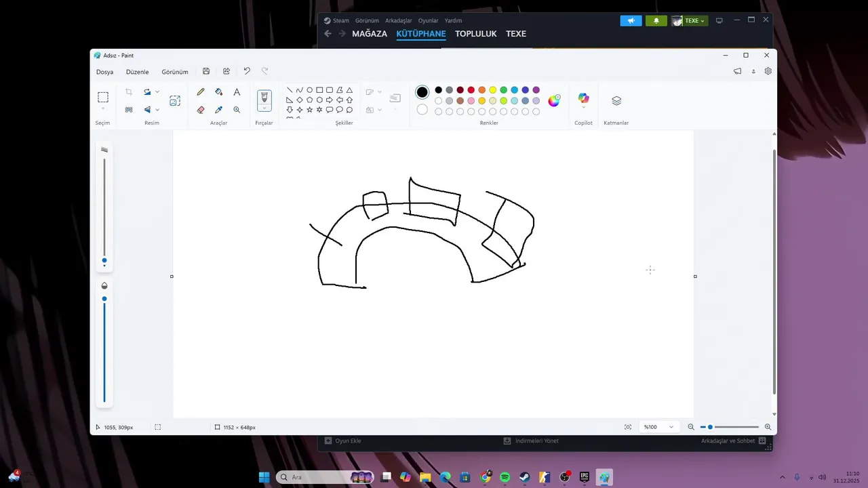This screenshot has width=868, height=488.
Task: Undo the last drawing action
Action: point(247,71)
